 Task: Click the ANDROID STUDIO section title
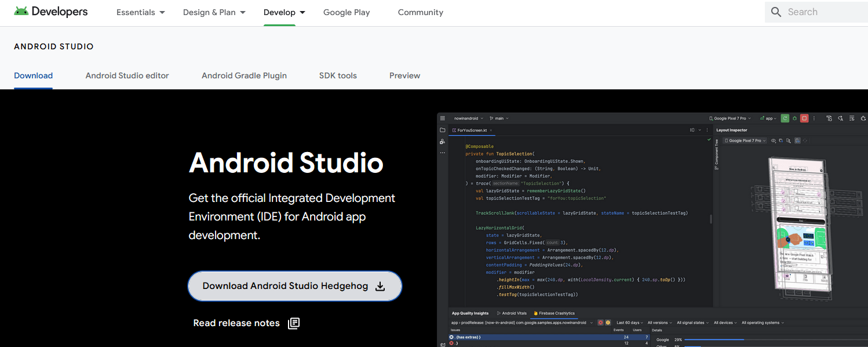(x=54, y=46)
